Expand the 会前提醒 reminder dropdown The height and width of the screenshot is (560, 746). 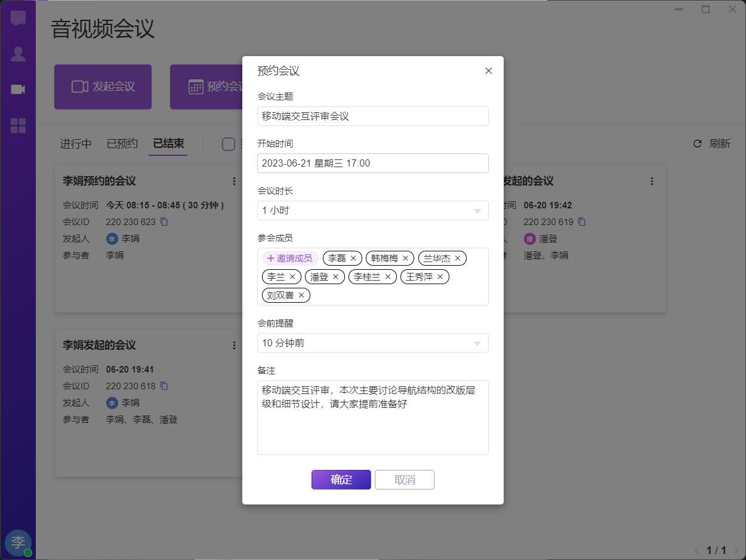[372, 343]
